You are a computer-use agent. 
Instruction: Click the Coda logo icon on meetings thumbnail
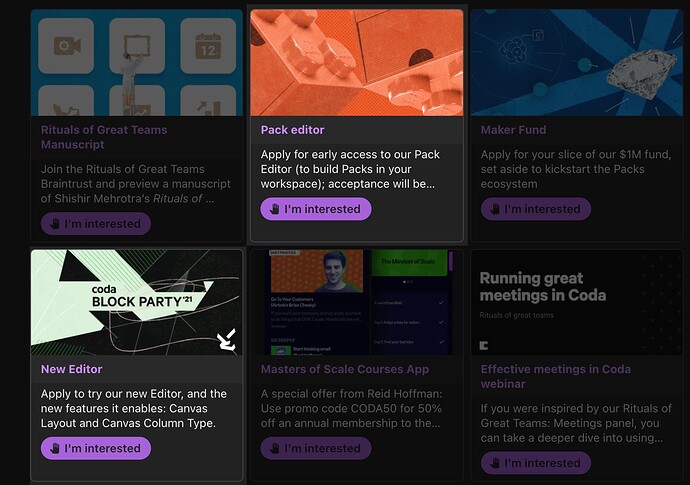[484, 345]
